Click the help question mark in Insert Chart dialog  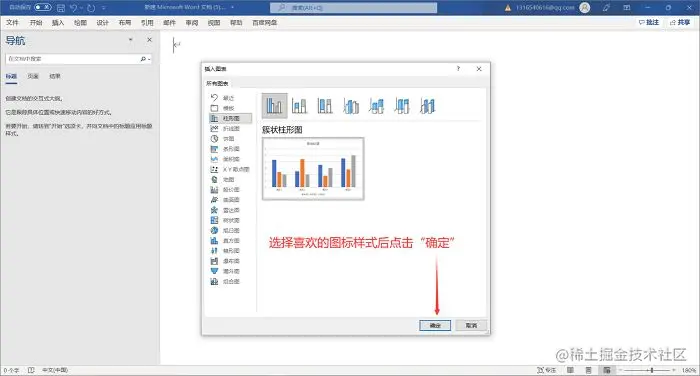point(458,68)
